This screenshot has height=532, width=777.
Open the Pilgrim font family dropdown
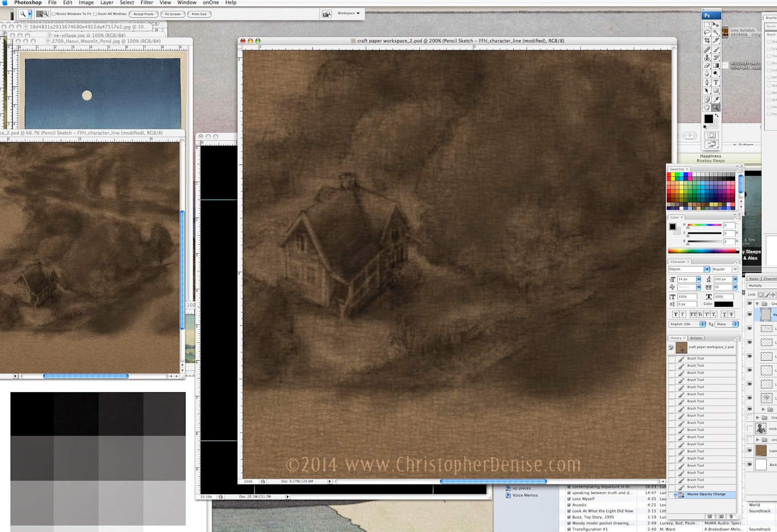707,269
